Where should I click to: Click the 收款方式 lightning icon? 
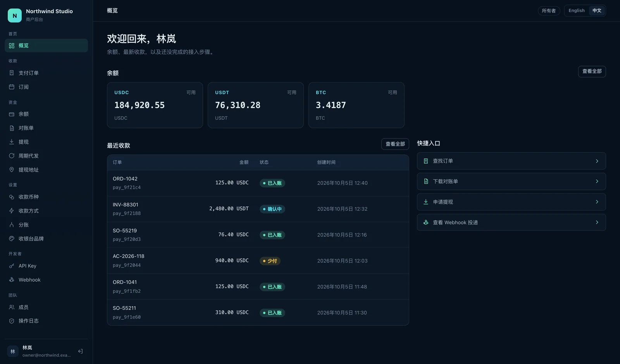(x=12, y=211)
